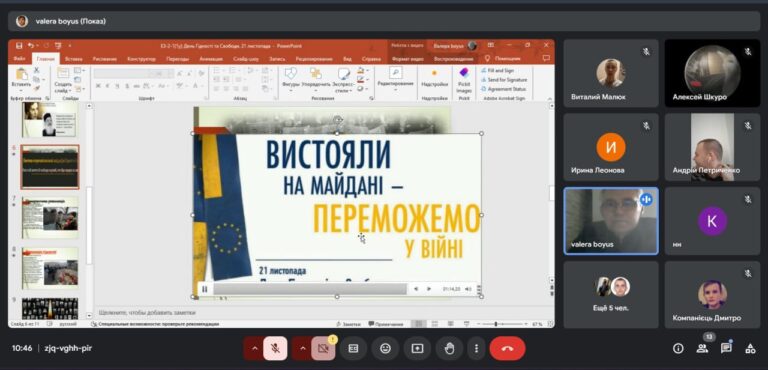The image size is (768, 370).
Task: Open the chat messages icon
Action: [726, 348]
